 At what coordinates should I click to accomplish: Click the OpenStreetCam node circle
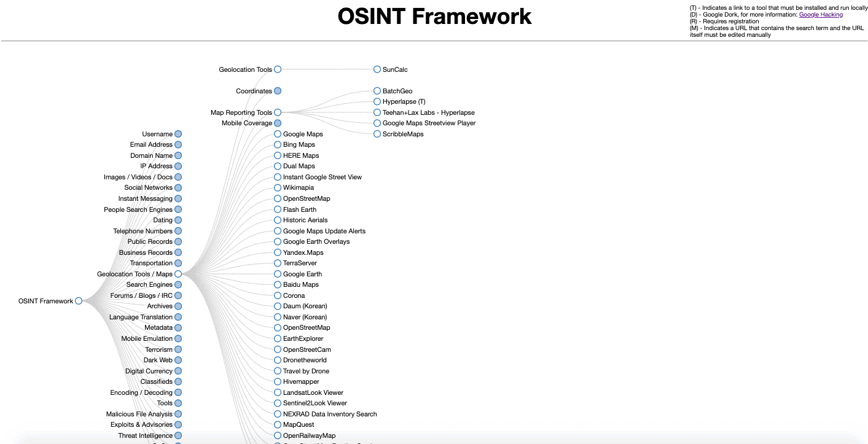pos(278,349)
